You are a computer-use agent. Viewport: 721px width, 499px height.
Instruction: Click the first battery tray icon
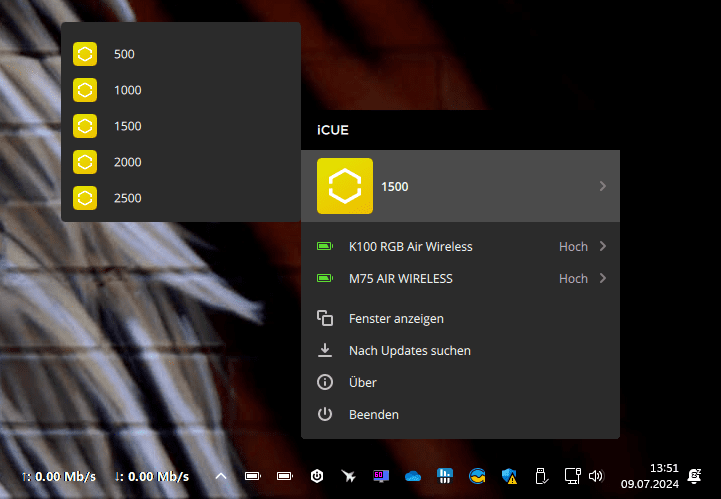252,476
